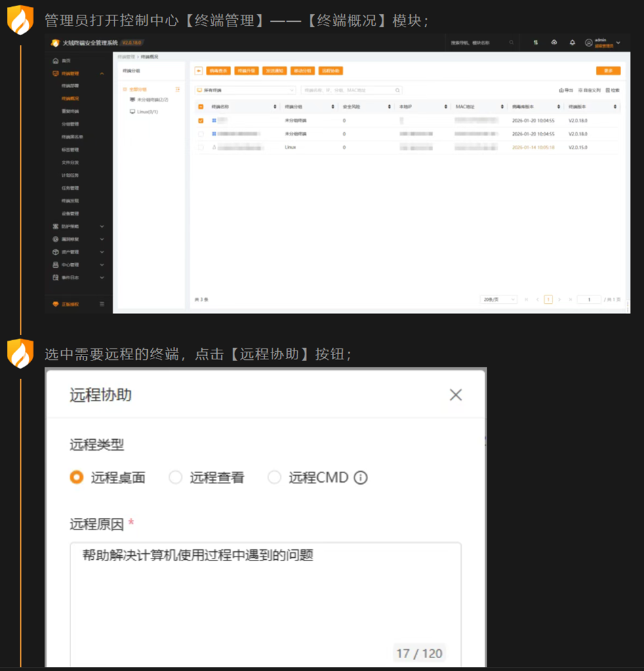
Task: Click the info icon beside 远程CMD
Action: click(x=361, y=478)
